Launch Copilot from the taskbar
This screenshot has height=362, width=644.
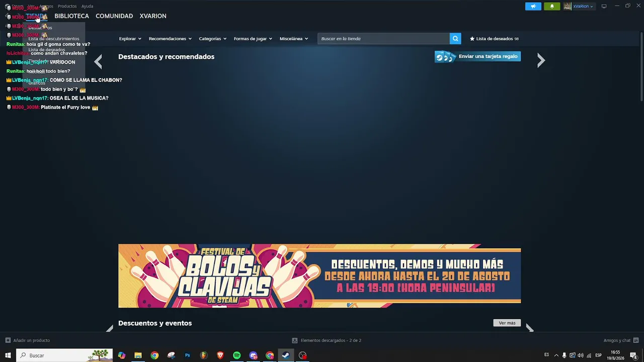[122, 355]
